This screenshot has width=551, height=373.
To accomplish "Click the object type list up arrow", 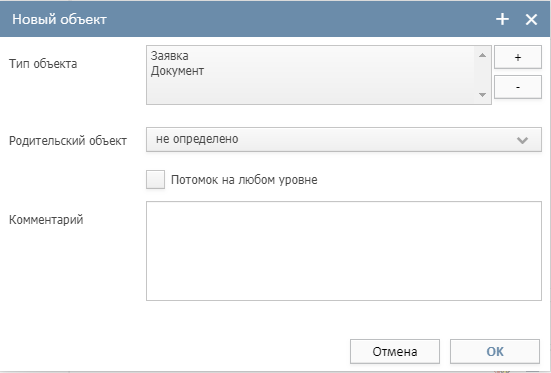I will pyautogui.click(x=482, y=55).
